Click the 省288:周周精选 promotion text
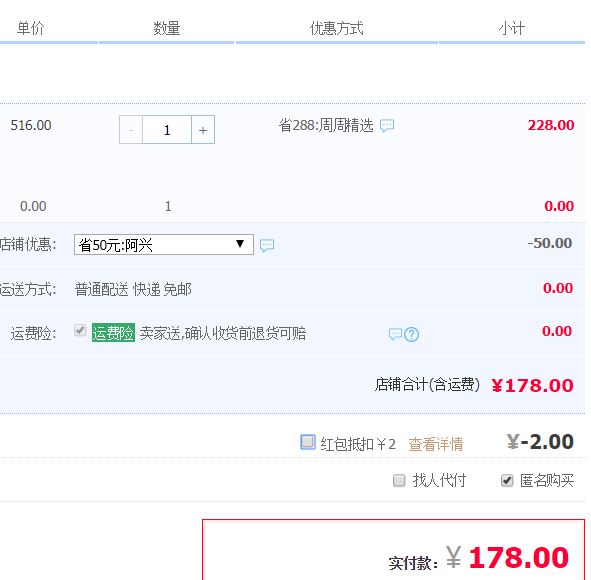The width and height of the screenshot is (591, 580). coord(326,125)
